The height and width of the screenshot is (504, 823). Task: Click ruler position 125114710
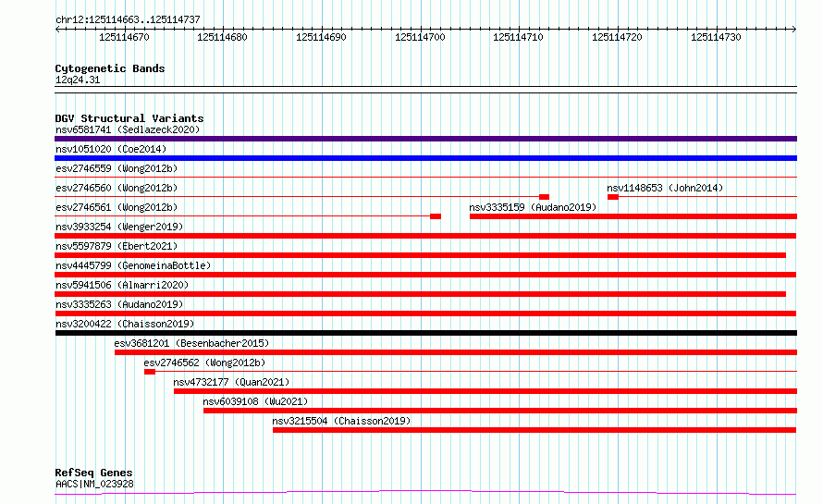[519, 37]
